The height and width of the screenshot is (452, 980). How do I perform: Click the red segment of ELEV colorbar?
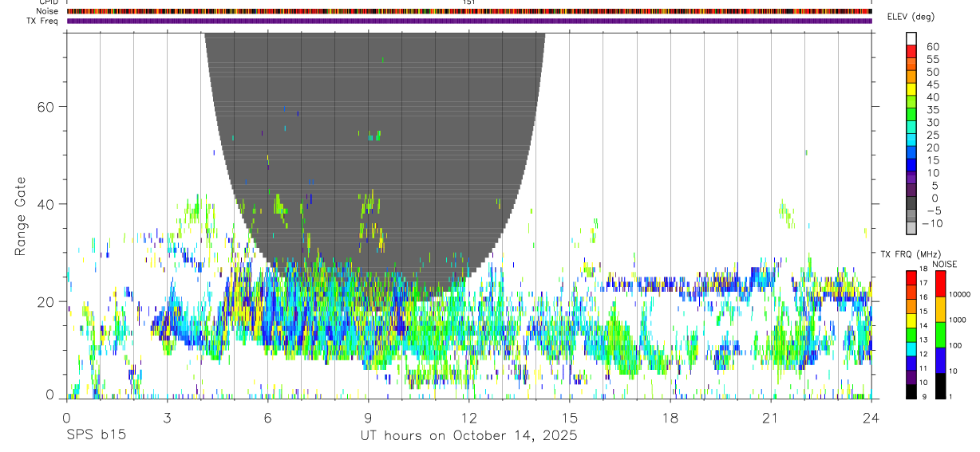pos(911,51)
